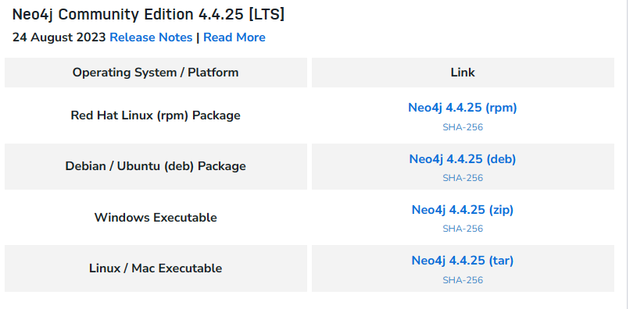
Task: Select the Red Hat Linux (rpm) Package cell
Action: [x=156, y=115]
